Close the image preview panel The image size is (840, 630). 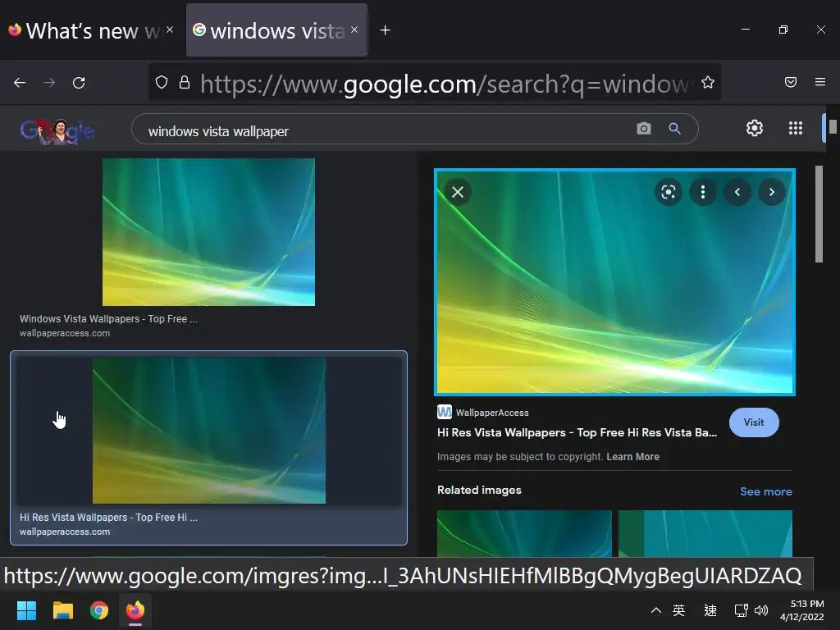[x=458, y=192]
